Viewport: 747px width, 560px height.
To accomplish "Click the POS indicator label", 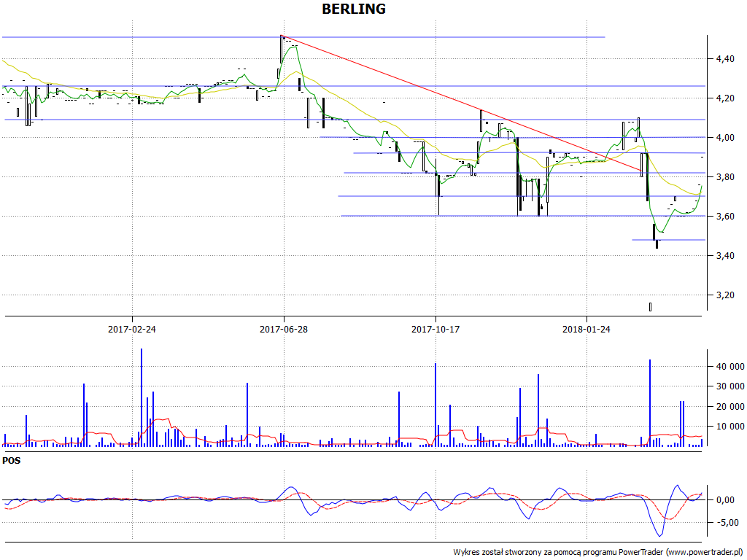I will click(x=12, y=461).
